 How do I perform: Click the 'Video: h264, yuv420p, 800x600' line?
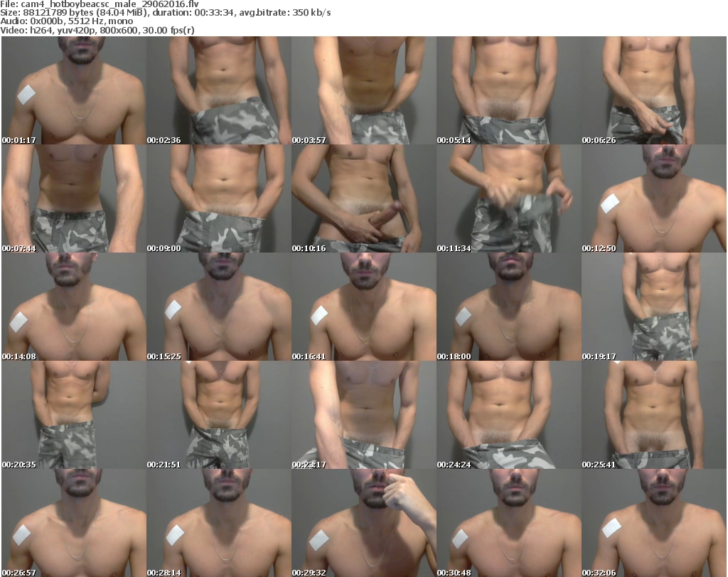click(x=97, y=30)
